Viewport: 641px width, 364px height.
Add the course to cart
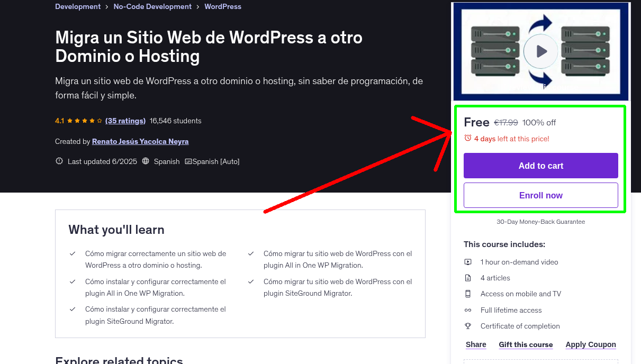pos(540,166)
